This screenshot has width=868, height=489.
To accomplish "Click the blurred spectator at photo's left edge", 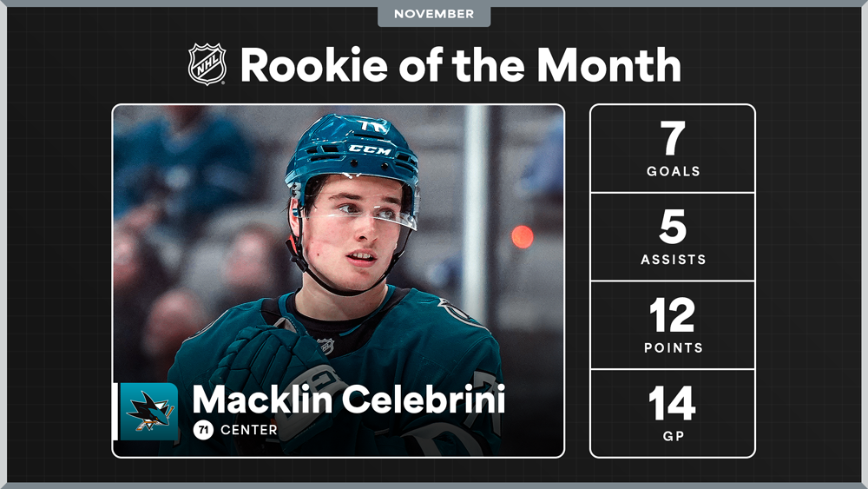I will (139, 261).
